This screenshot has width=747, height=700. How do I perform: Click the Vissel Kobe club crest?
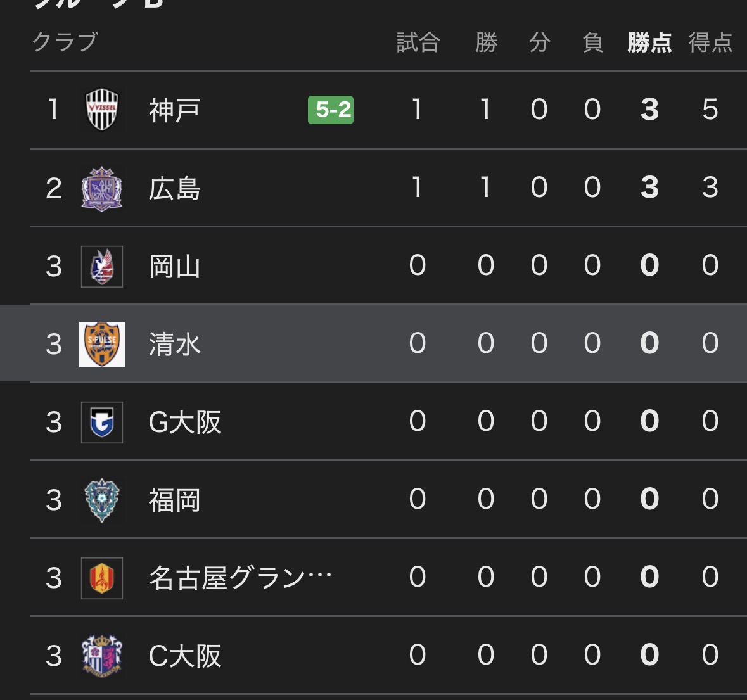(102, 110)
